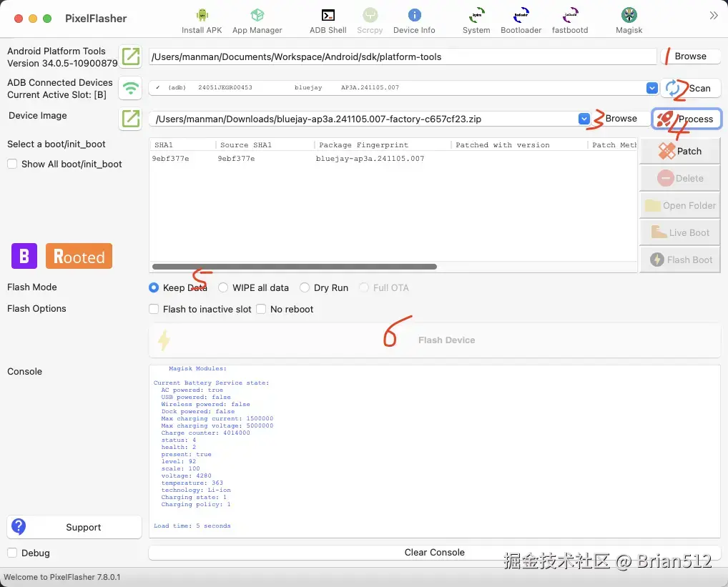Screen dimensions: 728x587
Task: Click the Open Folder button
Action: [679, 206]
